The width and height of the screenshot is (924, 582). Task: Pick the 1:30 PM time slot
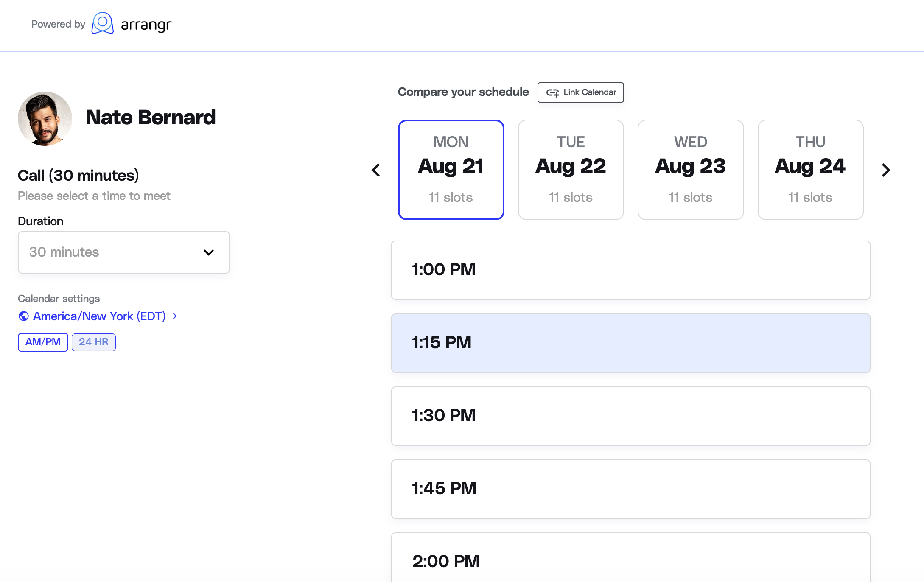pos(630,416)
